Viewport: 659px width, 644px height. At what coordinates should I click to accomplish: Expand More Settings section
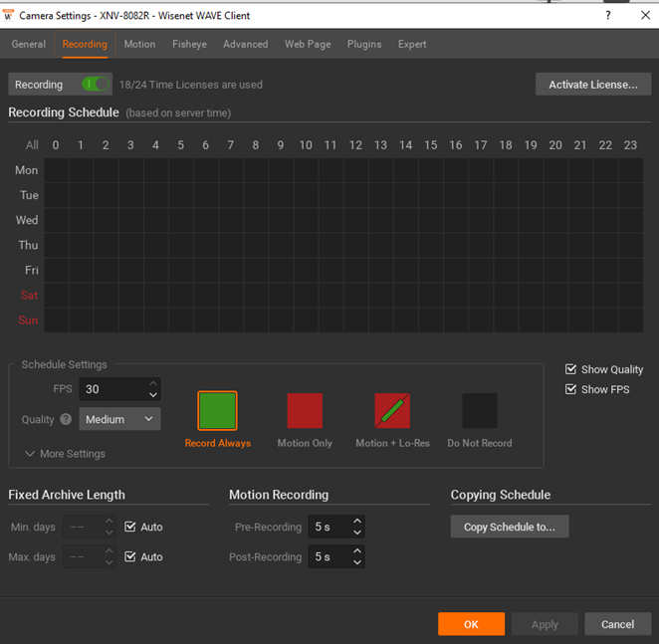(65, 454)
